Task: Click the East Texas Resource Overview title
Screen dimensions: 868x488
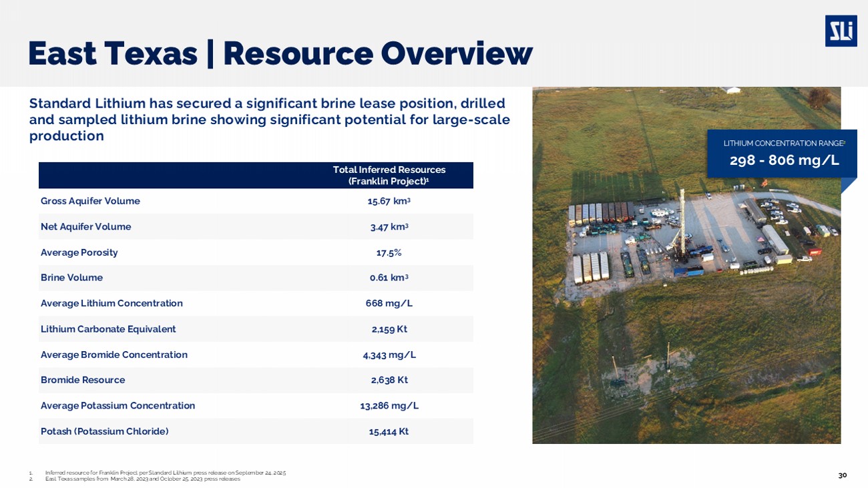Action: [x=280, y=53]
